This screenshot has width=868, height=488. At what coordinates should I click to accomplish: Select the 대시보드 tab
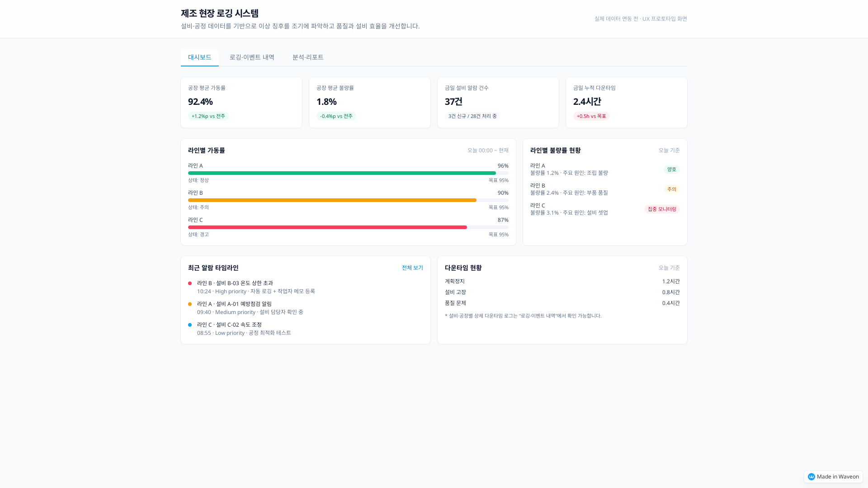tap(200, 57)
